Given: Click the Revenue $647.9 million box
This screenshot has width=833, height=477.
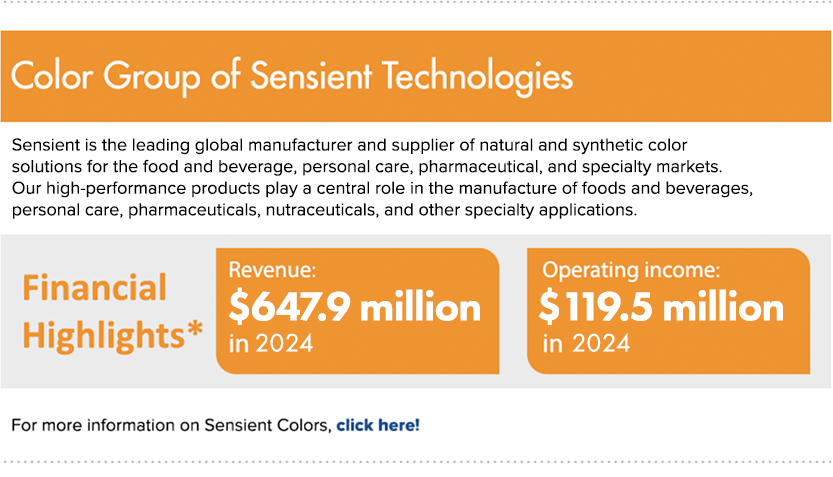Looking at the screenshot, I should [358, 311].
